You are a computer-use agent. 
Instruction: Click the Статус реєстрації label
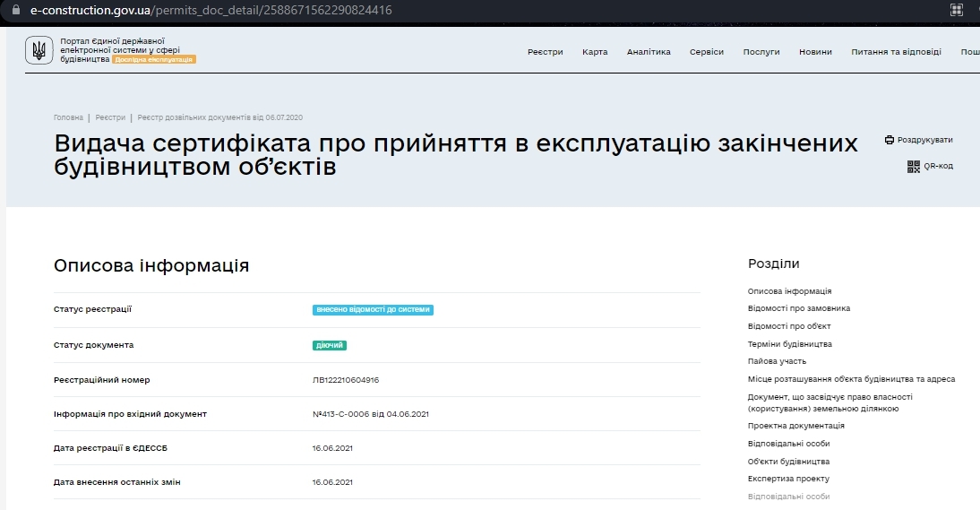tap(92, 309)
